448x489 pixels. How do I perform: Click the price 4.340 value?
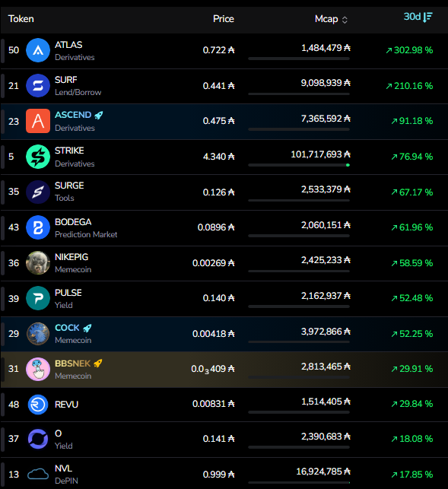click(x=219, y=157)
